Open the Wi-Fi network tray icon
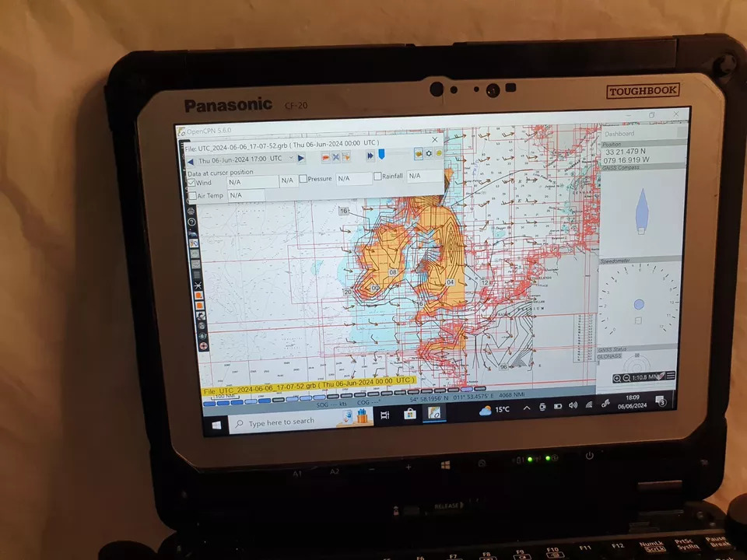The height and width of the screenshot is (560, 747). point(589,404)
